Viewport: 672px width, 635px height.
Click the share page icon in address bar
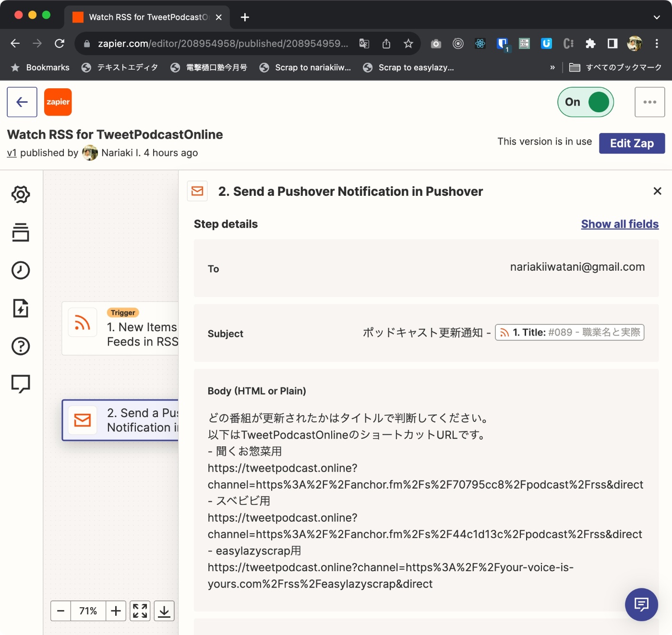[386, 44]
